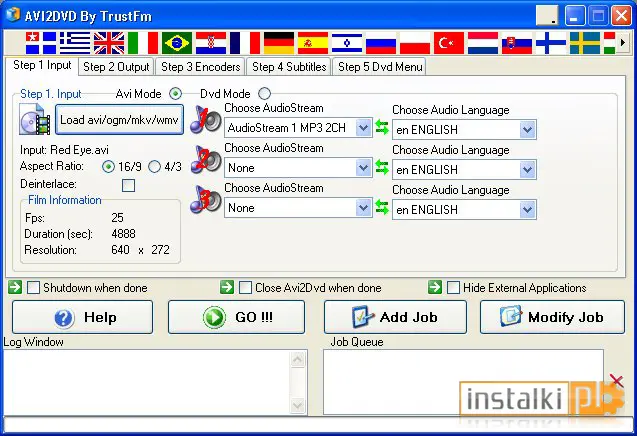Select the Finnish flag language
Viewport: 637px width, 436px height.
pyautogui.click(x=551, y=43)
